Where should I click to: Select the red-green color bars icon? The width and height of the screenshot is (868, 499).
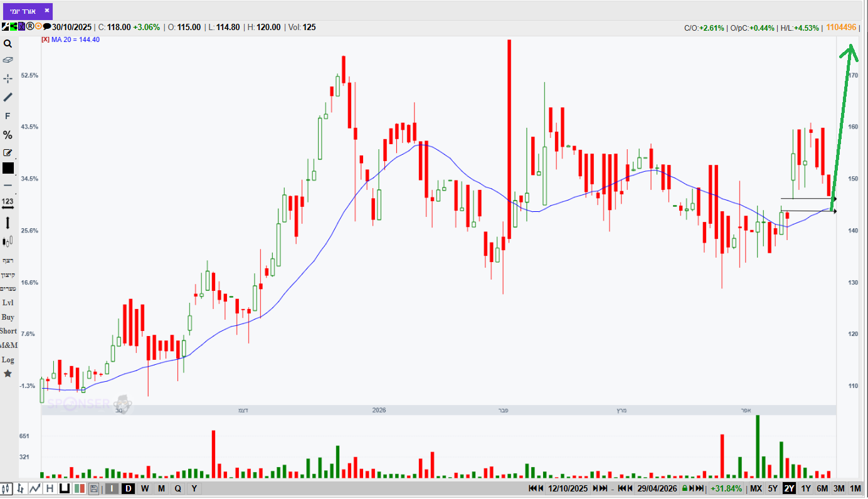tap(79, 488)
